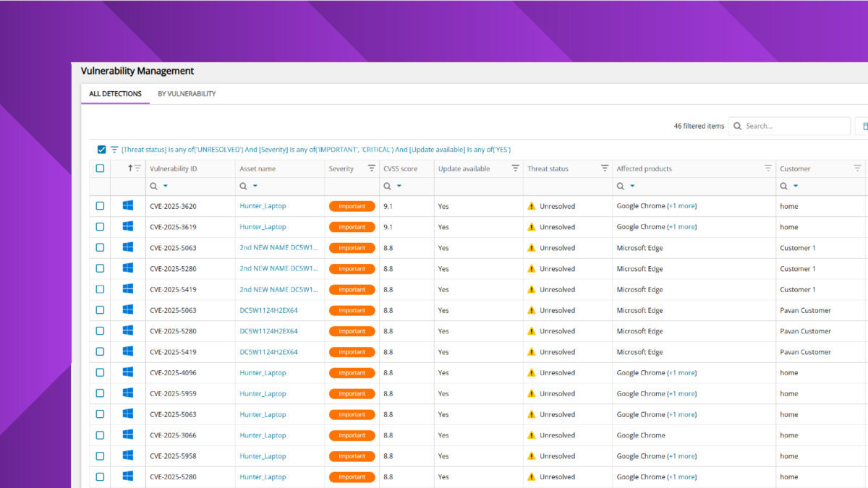Image resolution: width=868 pixels, height=488 pixels.
Task: Click the warning icon next to Unresolved for CVE-2025-3619
Action: (x=531, y=226)
